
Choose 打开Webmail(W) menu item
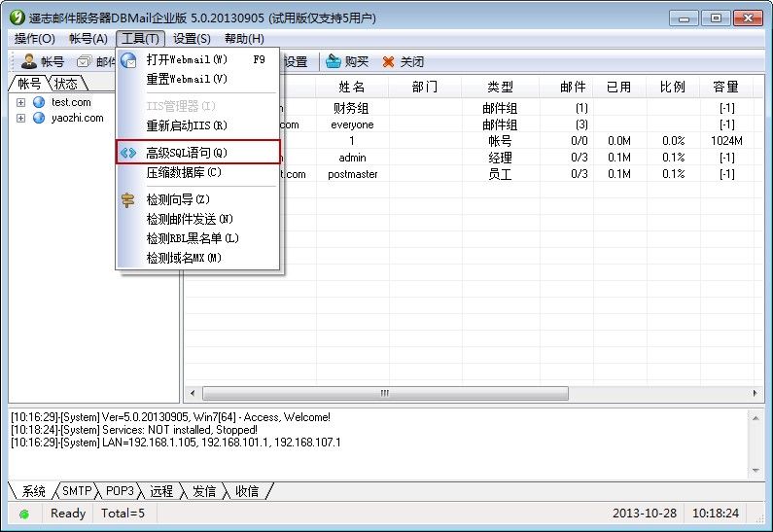click(198, 59)
